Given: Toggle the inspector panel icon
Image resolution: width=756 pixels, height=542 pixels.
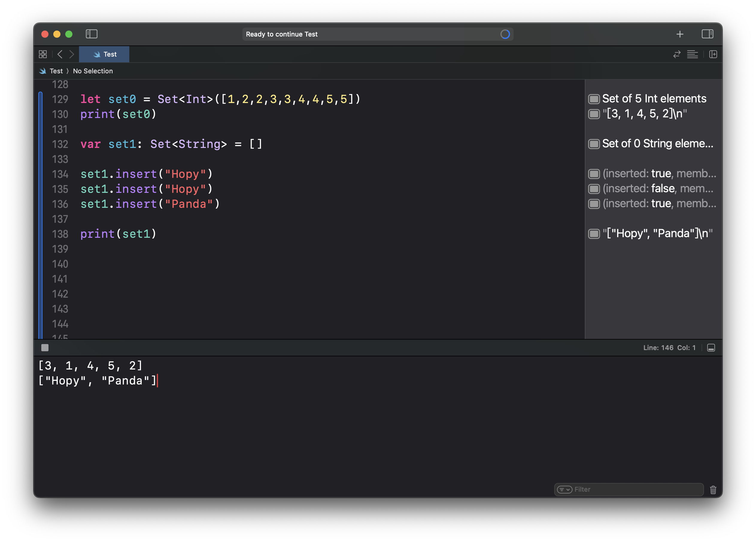Looking at the screenshot, I should (707, 34).
